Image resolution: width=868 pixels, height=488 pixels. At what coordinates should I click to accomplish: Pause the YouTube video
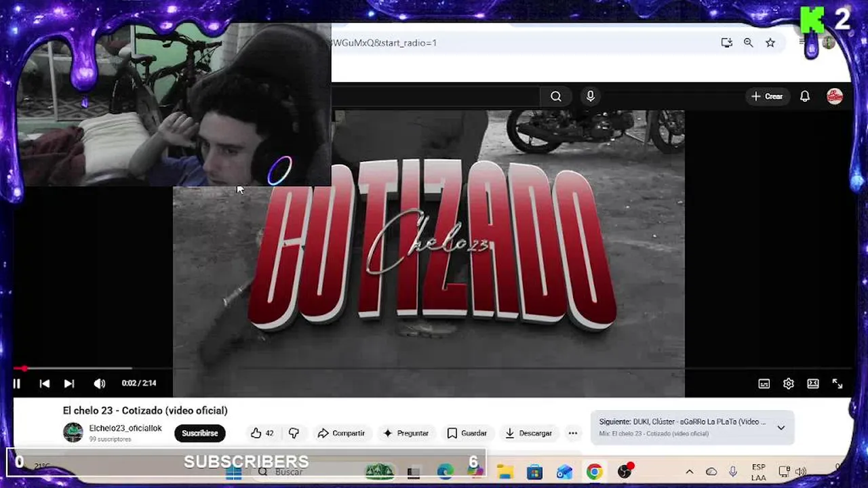(x=17, y=384)
